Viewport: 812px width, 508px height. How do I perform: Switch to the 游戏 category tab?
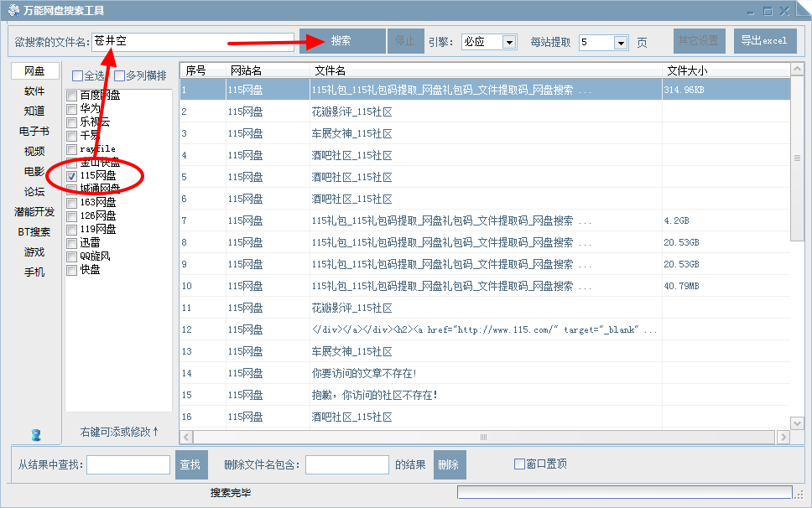(34, 252)
